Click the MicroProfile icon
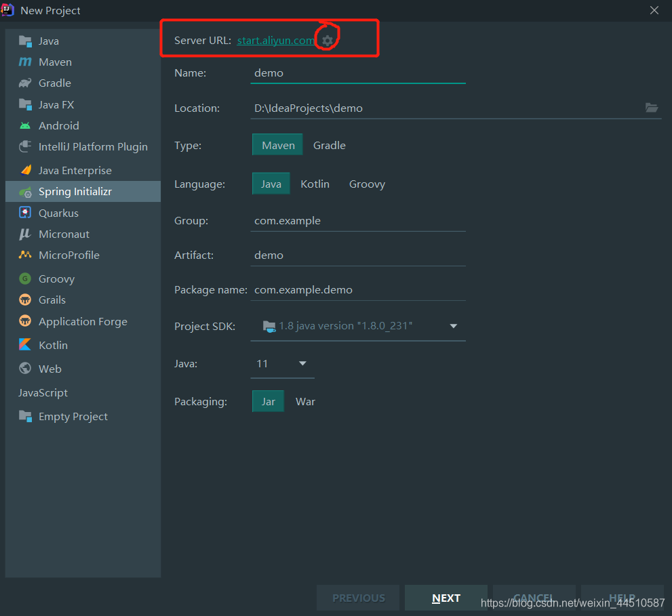Viewport: 672px width, 616px height. point(25,255)
